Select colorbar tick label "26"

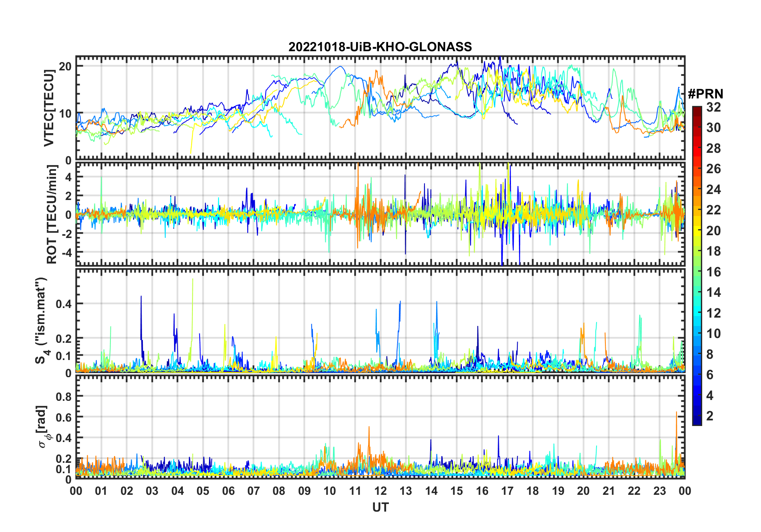tap(713, 169)
